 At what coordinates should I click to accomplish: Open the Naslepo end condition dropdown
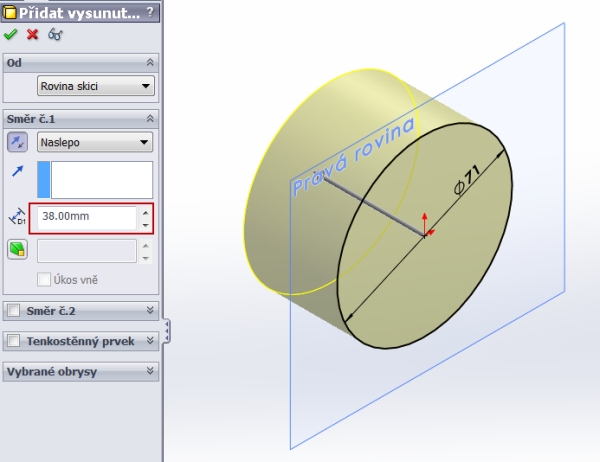click(x=95, y=142)
